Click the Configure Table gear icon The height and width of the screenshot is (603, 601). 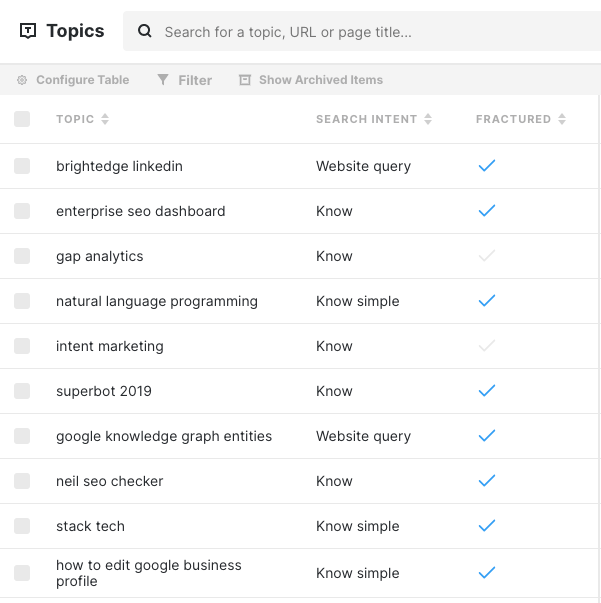pos(22,80)
